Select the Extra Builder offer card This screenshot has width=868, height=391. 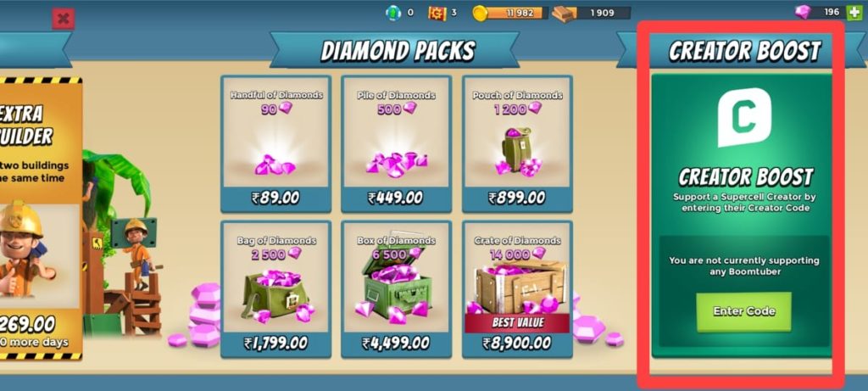coord(41,219)
